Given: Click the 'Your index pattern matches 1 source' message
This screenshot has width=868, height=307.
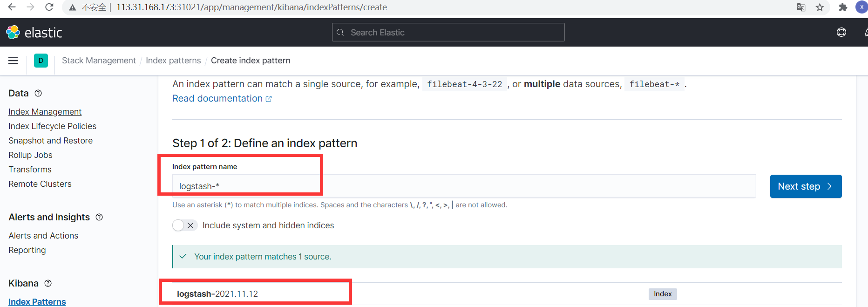Looking at the screenshot, I should coord(263,257).
